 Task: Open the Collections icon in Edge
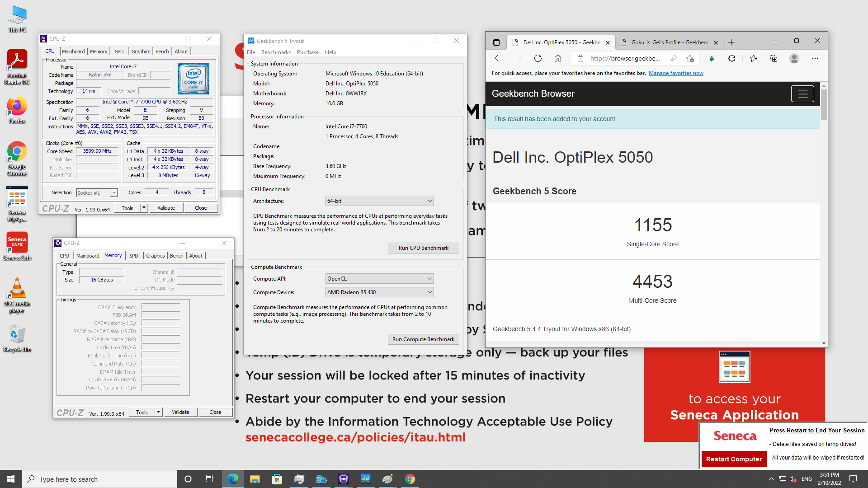(x=774, y=58)
